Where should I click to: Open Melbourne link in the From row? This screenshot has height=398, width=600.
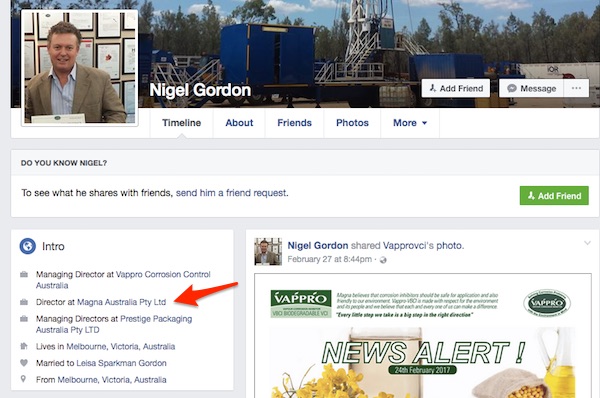point(112,380)
